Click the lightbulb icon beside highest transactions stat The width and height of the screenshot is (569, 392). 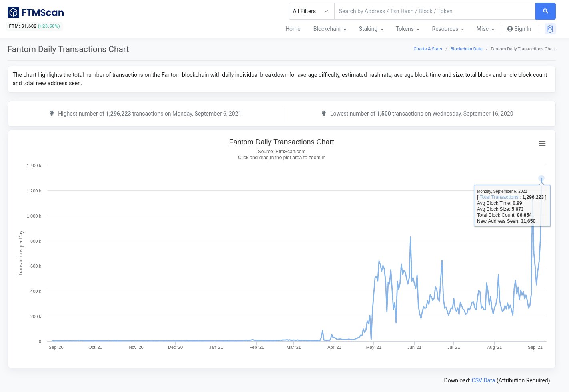pyautogui.click(x=52, y=114)
